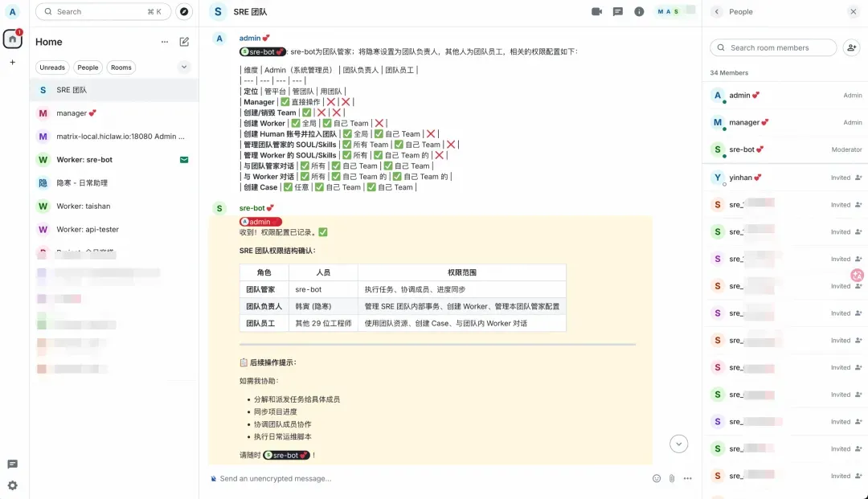This screenshot has height=499, width=868.
Task: Click table header 权限范围
Action: click(461, 272)
